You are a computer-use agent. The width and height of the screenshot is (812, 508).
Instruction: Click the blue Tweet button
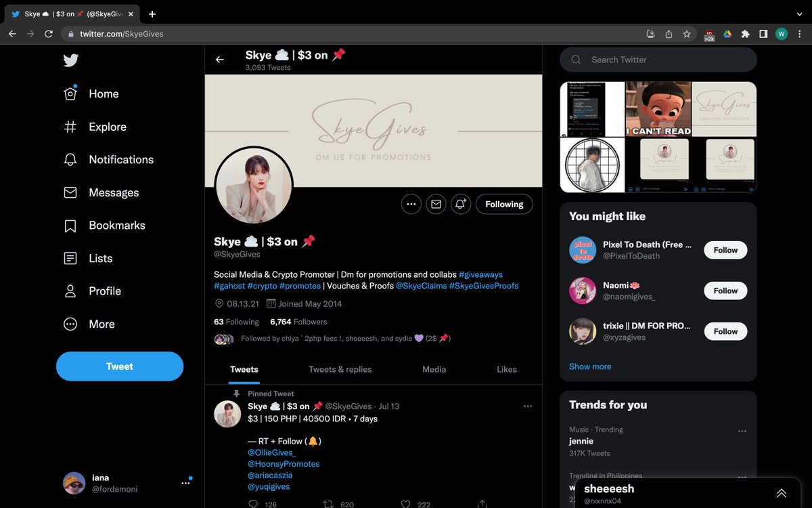tap(120, 366)
